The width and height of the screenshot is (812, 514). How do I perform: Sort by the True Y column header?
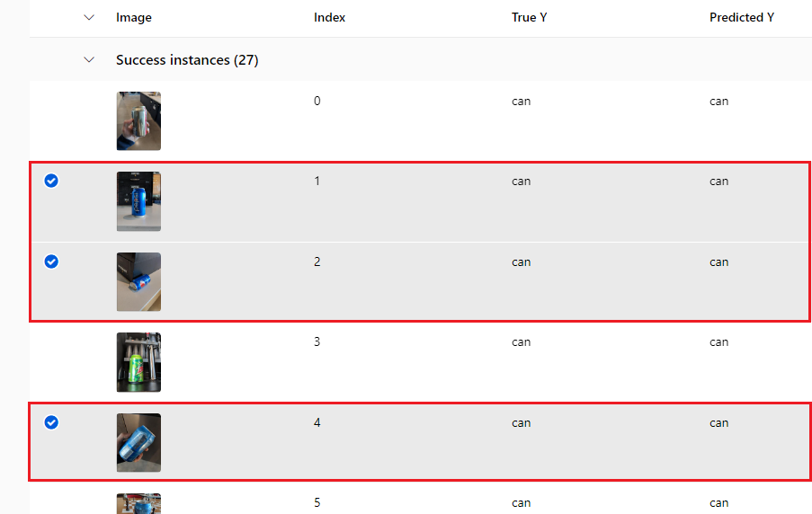pos(530,18)
